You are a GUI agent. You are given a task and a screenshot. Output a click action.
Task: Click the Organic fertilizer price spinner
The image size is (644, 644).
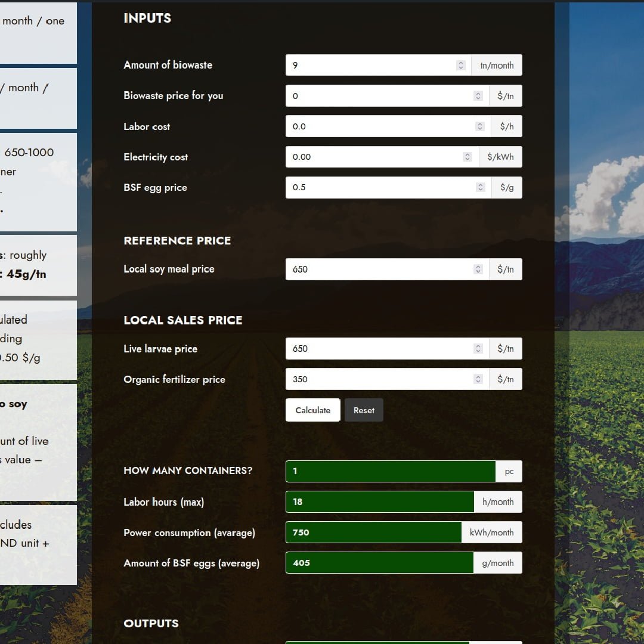[x=478, y=379]
